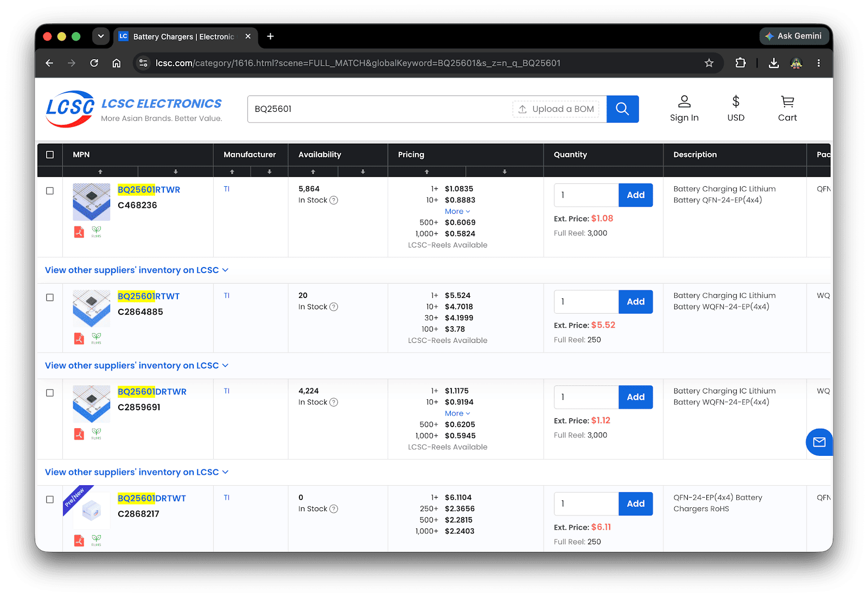Focus the BQ25601 search field
868x598 pixels.
point(380,109)
